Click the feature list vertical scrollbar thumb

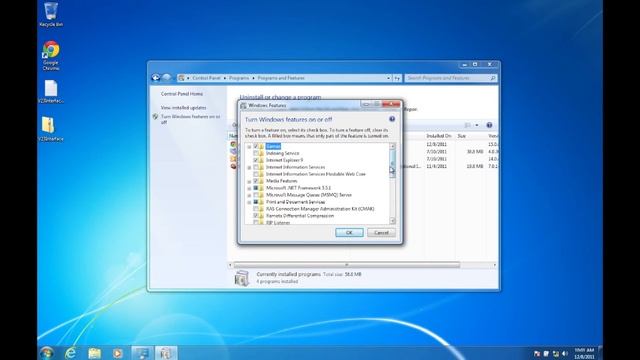tap(392, 163)
